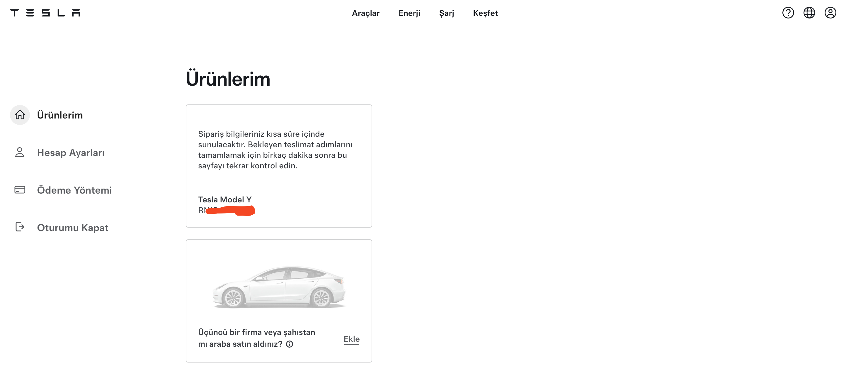Click the home icon beside Ürünlerim

click(20, 115)
